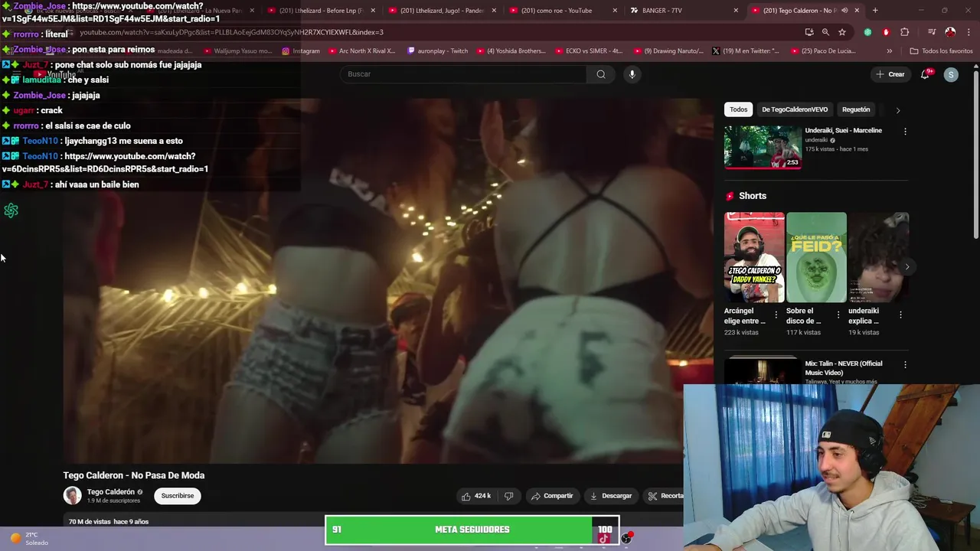Like the video with 424 k likes

(x=476, y=496)
